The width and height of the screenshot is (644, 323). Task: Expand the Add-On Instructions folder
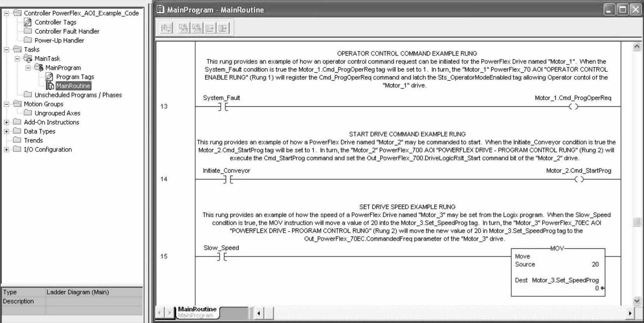pyautogui.click(x=7, y=122)
